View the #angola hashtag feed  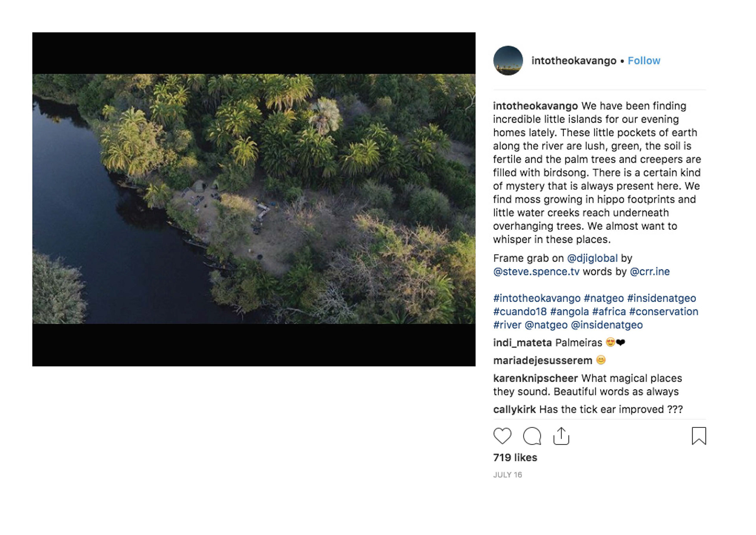[569, 312]
